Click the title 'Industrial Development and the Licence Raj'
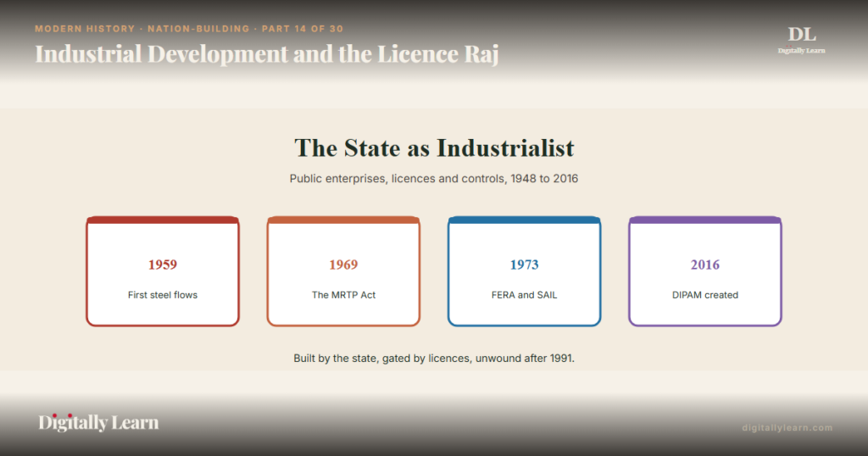The height and width of the screenshot is (456, 868). pos(267,54)
